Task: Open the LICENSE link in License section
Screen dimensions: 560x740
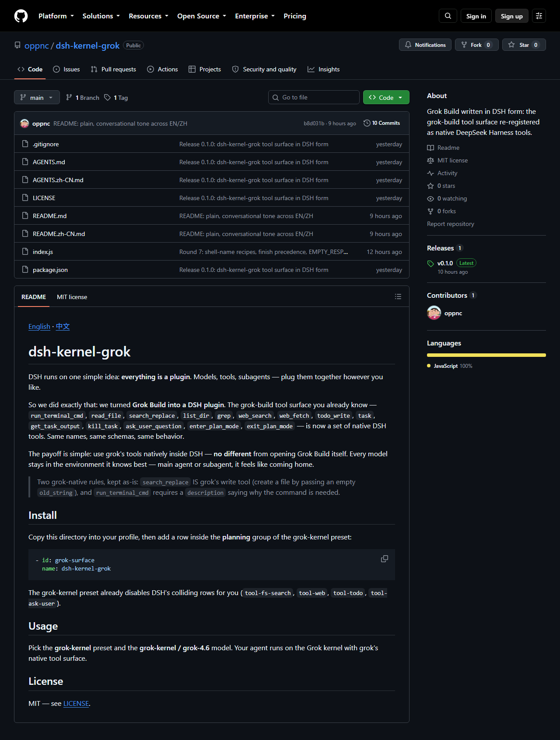Action: (76, 703)
